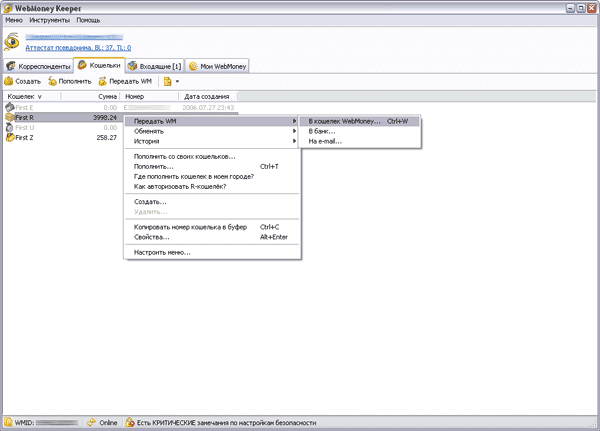Click the Входящие tab mailbox icon

(x=132, y=66)
